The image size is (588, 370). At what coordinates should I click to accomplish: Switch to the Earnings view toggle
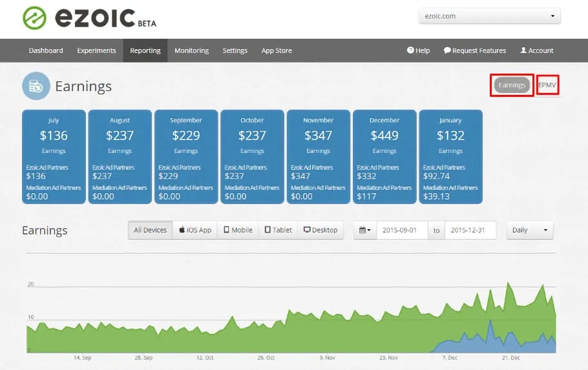click(x=512, y=85)
